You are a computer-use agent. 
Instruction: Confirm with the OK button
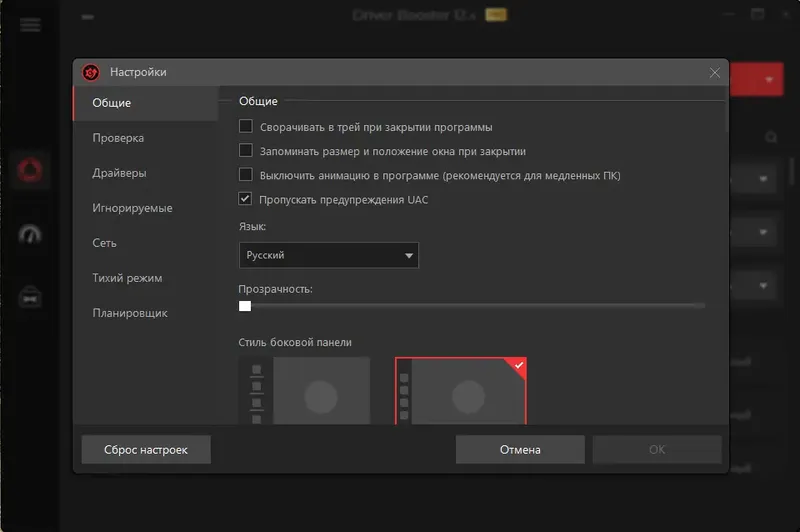[657, 449]
